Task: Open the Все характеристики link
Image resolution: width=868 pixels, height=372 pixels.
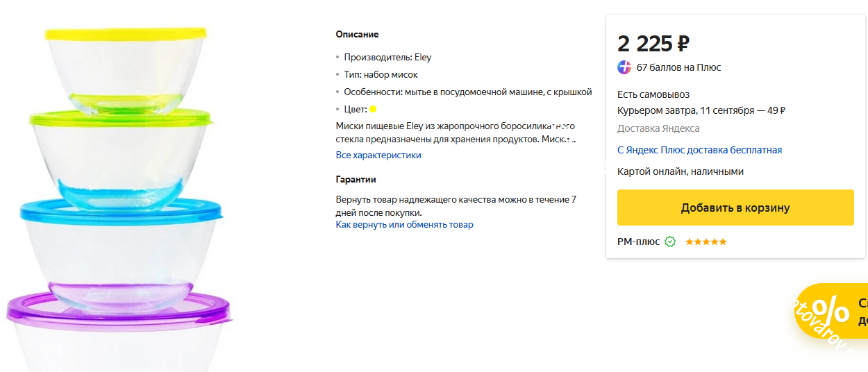Action: click(378, 155)
